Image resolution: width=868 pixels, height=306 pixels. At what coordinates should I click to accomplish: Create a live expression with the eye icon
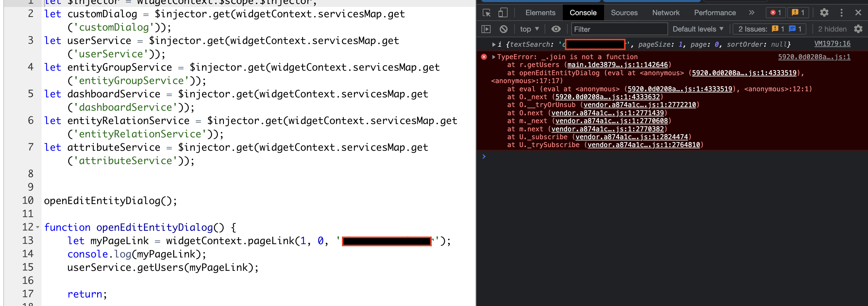556,29
